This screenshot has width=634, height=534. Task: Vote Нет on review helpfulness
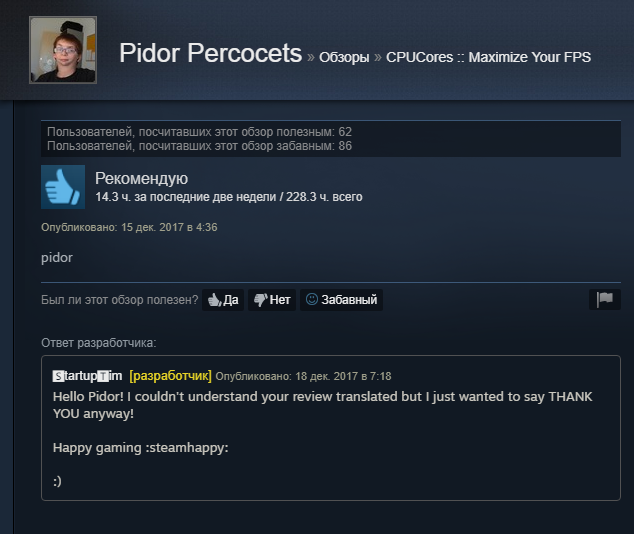[272, 300]
